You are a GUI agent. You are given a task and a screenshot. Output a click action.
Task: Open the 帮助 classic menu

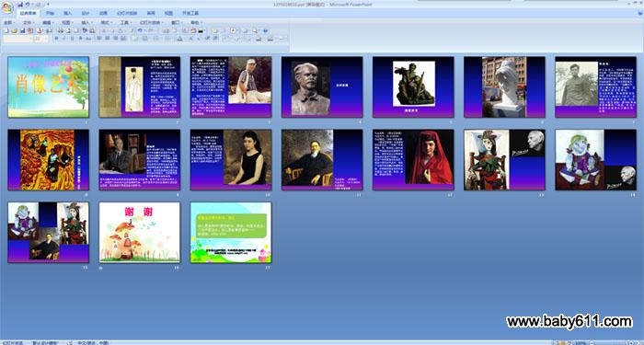(196, 23)
